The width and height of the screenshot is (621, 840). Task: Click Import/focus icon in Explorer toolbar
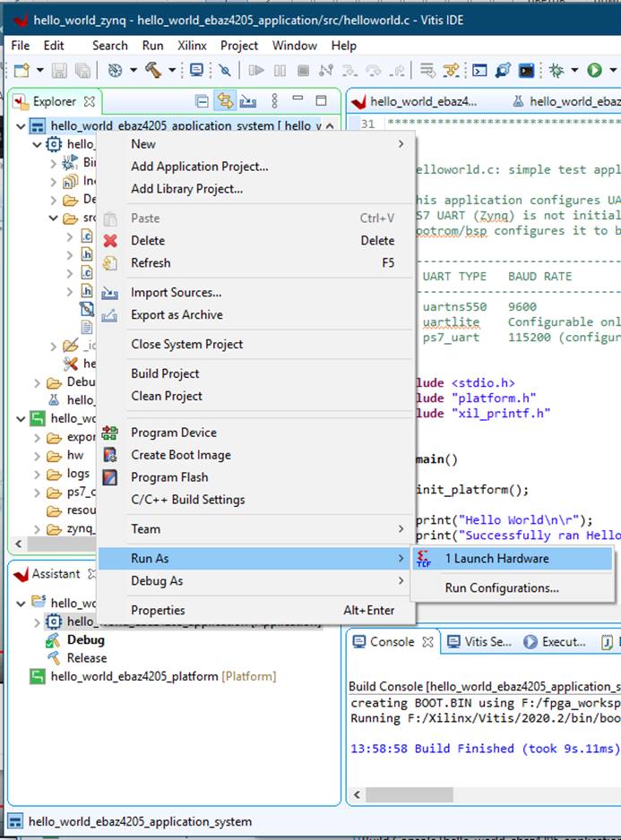[x=248, y=101]
